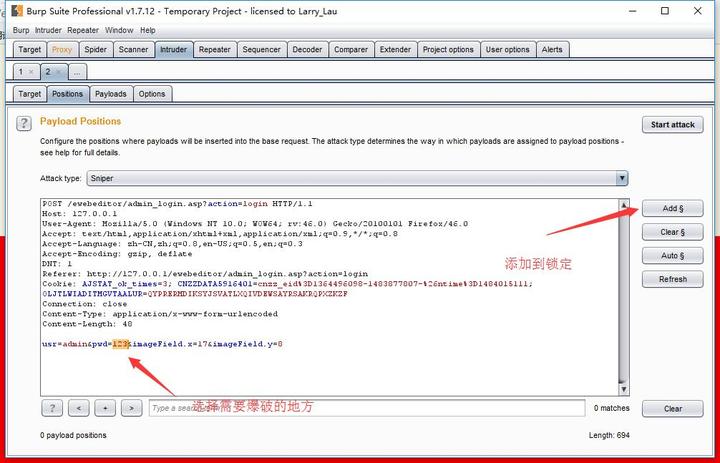The width and height of the screenshot is (720, 463).
Task: Click the request editor scrollbar down arrow
Action: pyautogui.click(x=624, y=390)
